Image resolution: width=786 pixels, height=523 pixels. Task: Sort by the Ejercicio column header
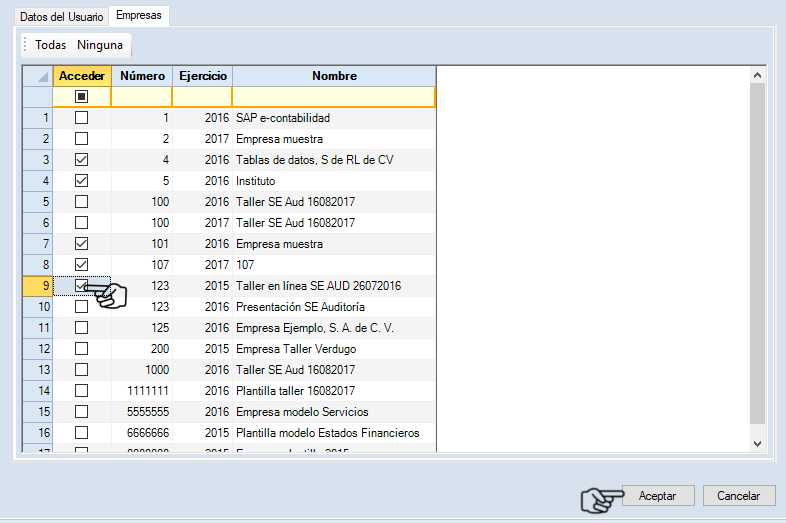click(202, 76)
